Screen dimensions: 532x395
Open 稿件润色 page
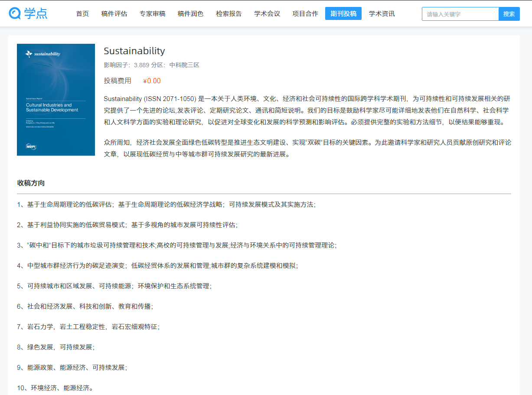coord(190,13)
